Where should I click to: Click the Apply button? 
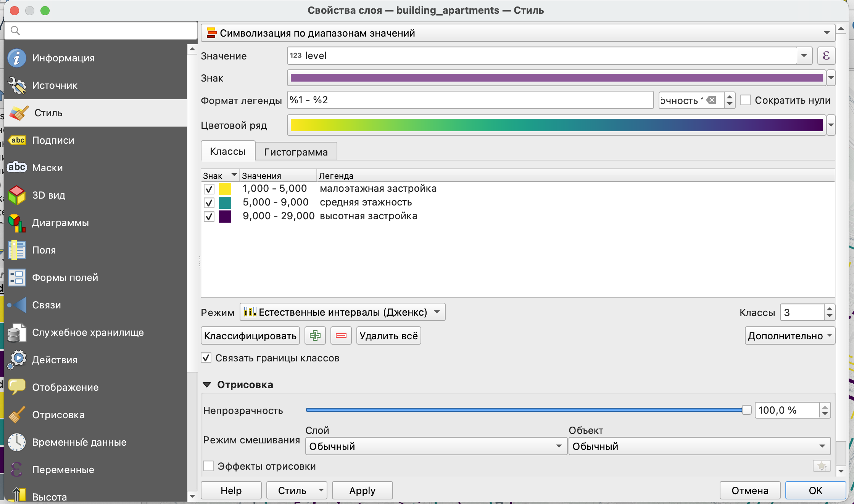pos(362,490)
